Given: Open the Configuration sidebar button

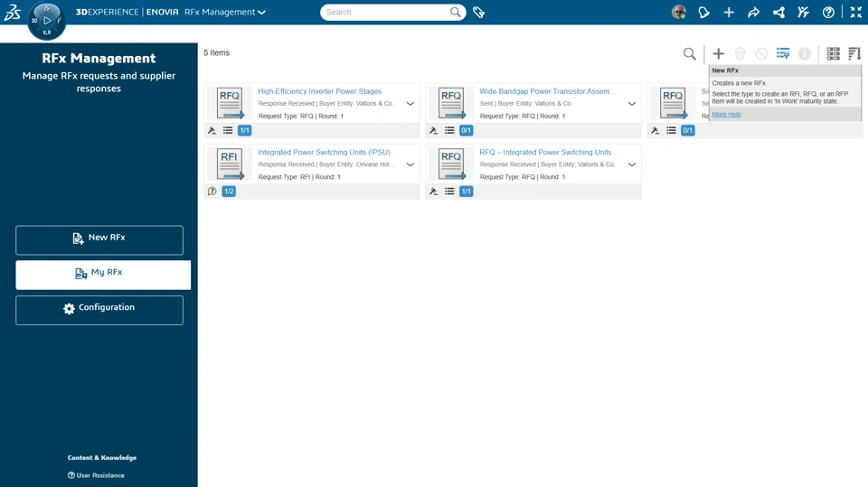Looking at the screenshot, I should pos(99,310).
